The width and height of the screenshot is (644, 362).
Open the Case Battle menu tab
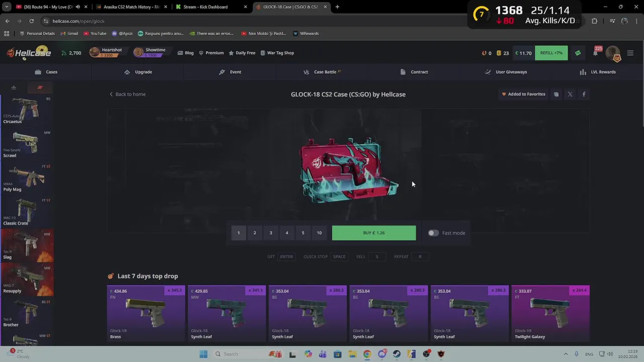click(322, 72)
